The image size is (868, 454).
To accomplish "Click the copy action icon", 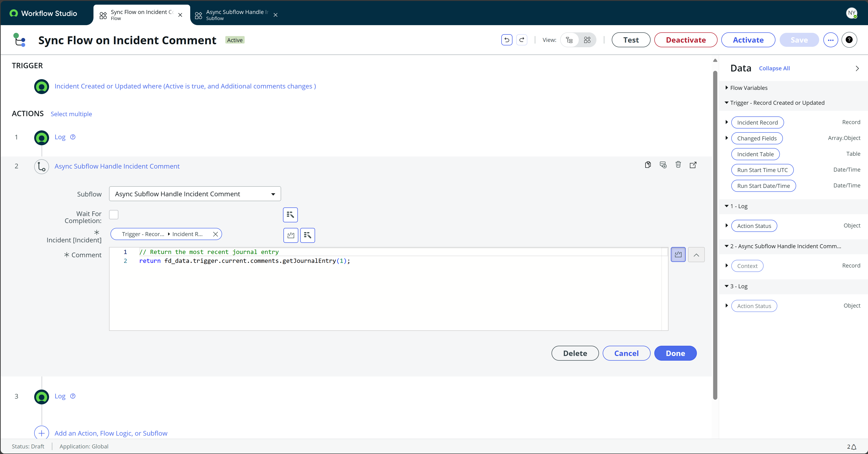I will [648, 165].
